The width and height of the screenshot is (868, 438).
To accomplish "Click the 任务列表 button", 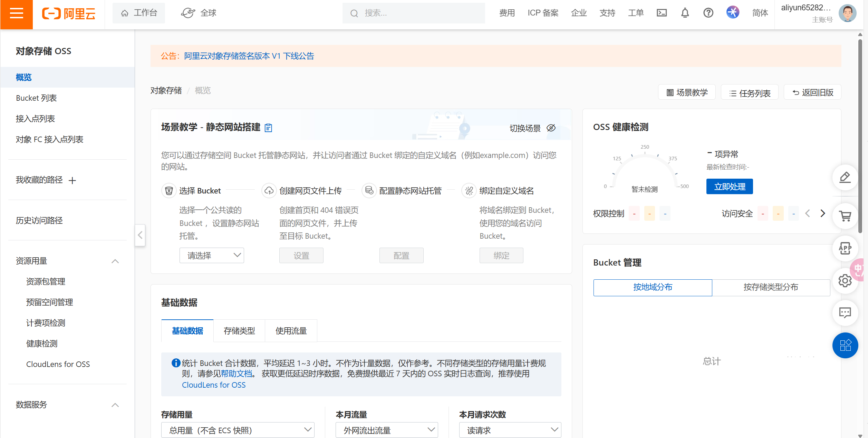I will 750,92.
